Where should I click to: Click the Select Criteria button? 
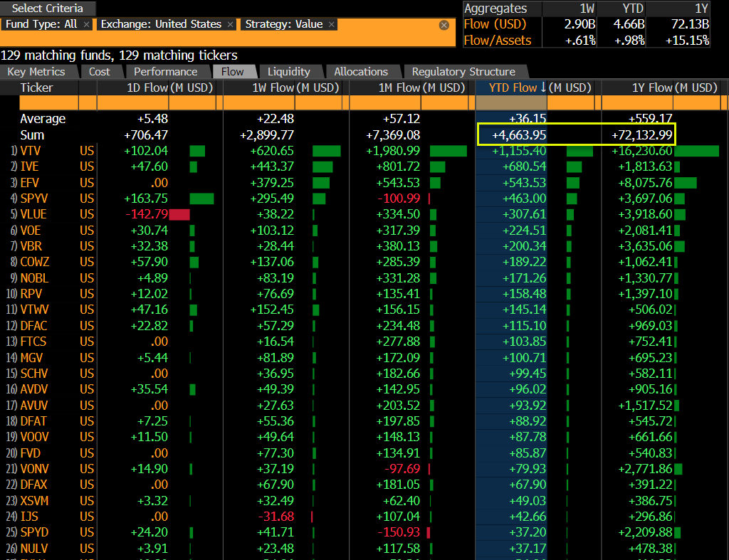pos(48,9)
